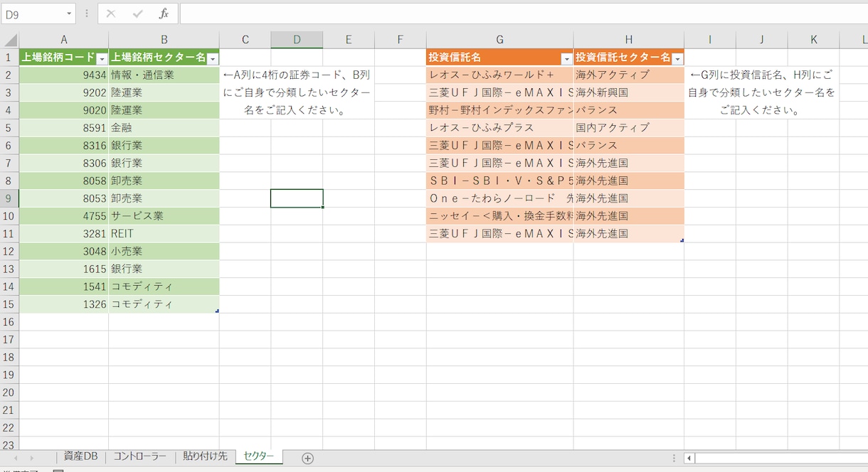Image resolution: width=868 pixels, height=472 pixels.
Task: Open the 上場銘柄コード filter dropdown
Action: [102, 58]
